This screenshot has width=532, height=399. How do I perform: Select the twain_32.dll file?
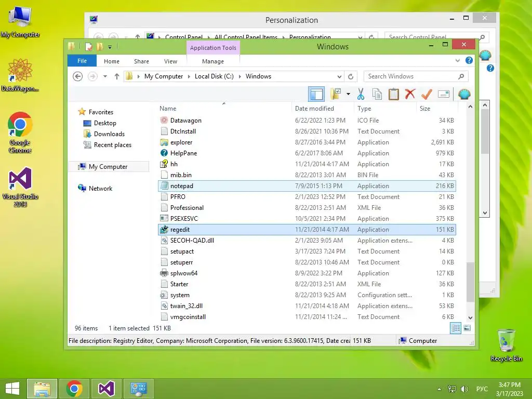(307, 306)
